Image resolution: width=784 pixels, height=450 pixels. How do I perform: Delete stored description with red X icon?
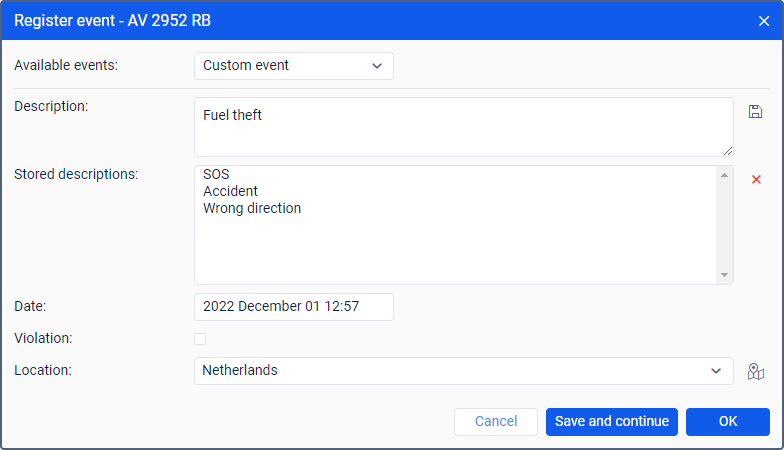[x=756, y=179]
